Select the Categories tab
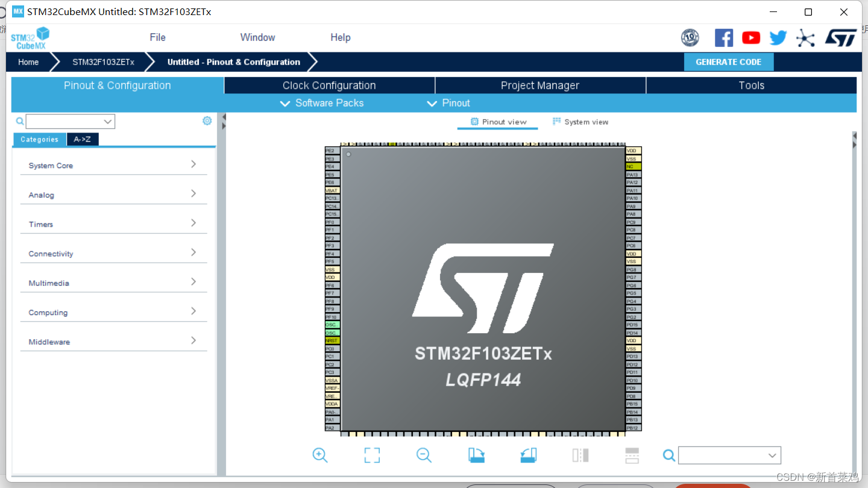Image resolution: width=868 pixels, height=488 pixels. (x=39, y=139)
